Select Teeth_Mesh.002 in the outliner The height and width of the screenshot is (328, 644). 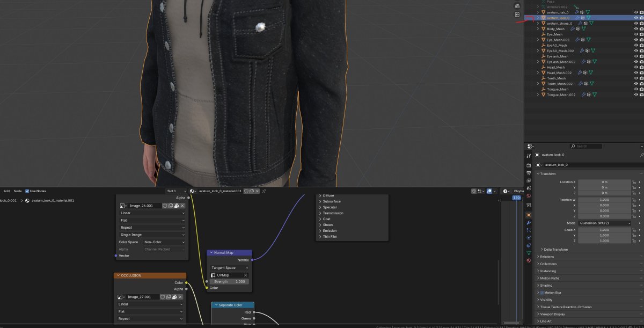click(561, 84)
